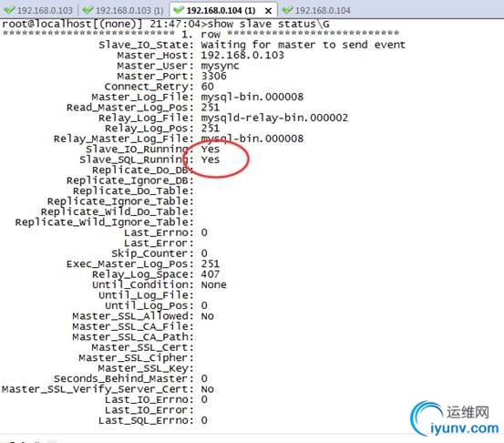Screen dimensions: 504x443
Task: Click the Replicate_Do_Table label
Action: pyautogui.click(x=133, y=191)
